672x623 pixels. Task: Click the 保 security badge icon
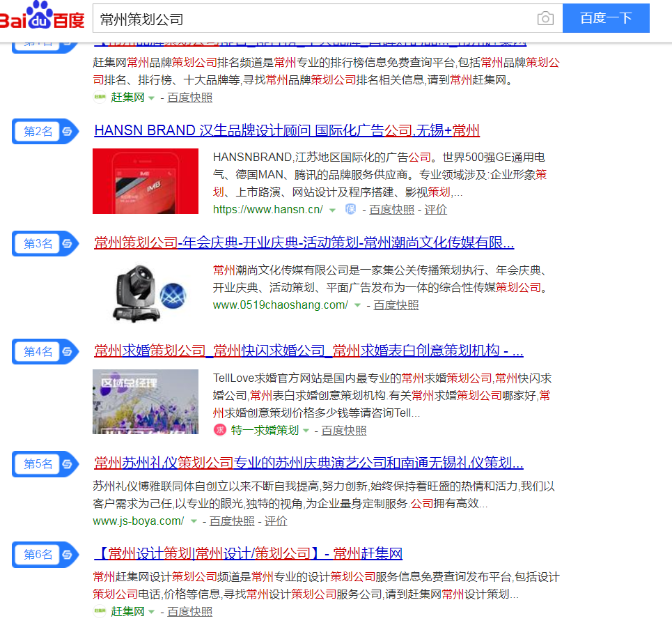pyautogui.click(x=350, y=209)
